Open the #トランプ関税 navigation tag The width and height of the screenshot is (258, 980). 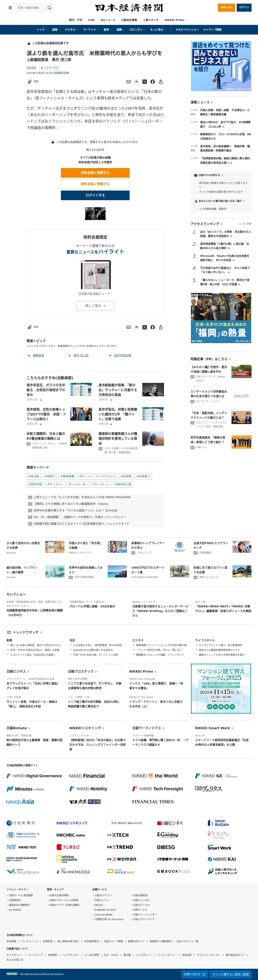[212, 30]
